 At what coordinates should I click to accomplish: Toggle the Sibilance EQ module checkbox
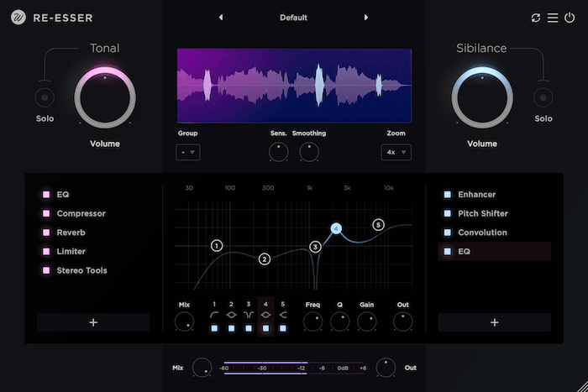448,251
